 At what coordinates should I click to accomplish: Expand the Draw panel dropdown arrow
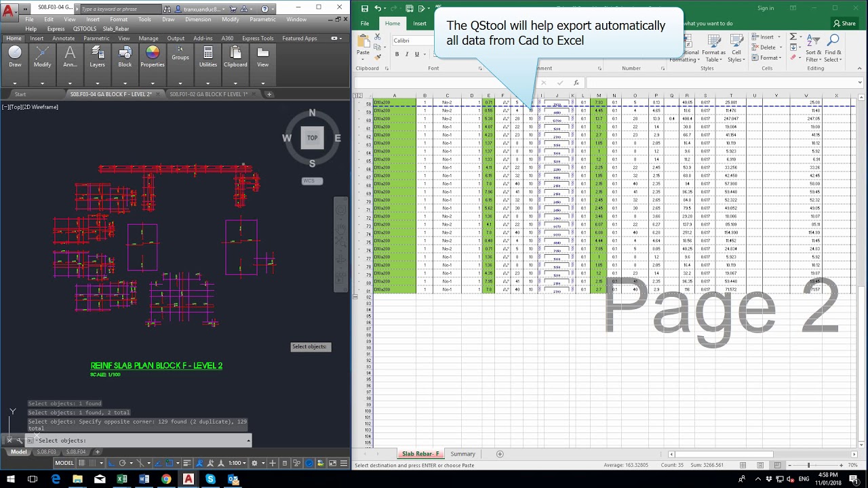[15, 83]
